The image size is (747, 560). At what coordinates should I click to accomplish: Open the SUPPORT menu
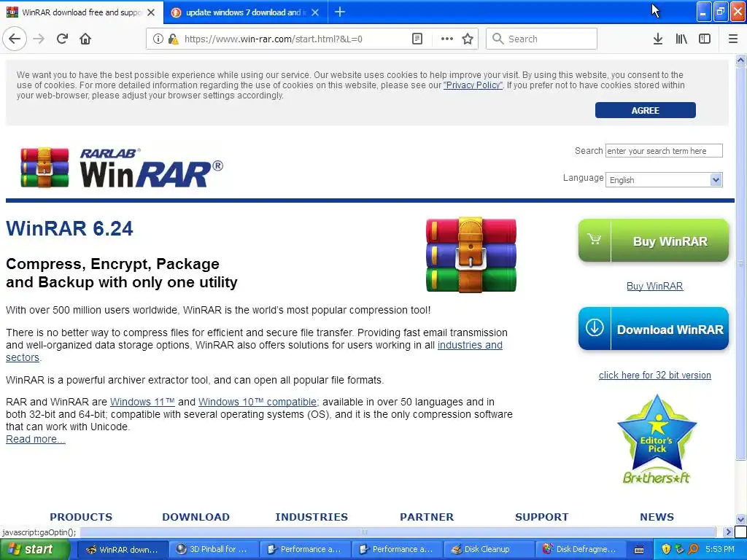[x=542, y=517]
